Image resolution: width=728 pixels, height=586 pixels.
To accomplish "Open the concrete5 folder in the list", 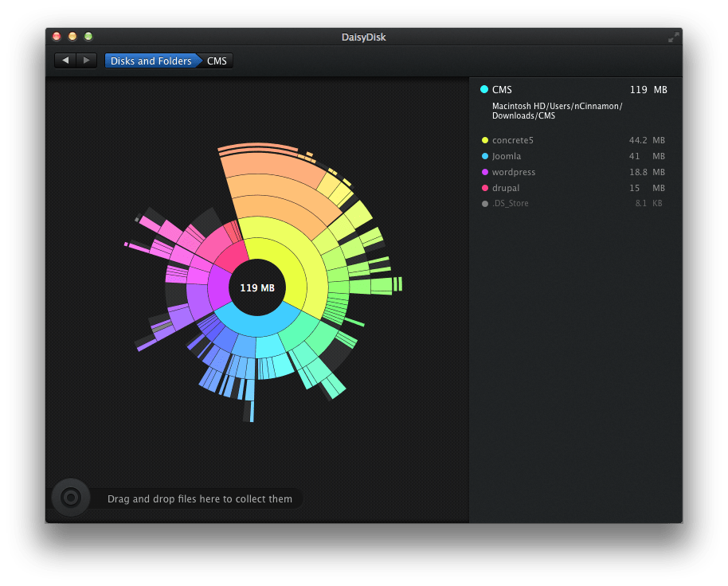I will 513,140.
